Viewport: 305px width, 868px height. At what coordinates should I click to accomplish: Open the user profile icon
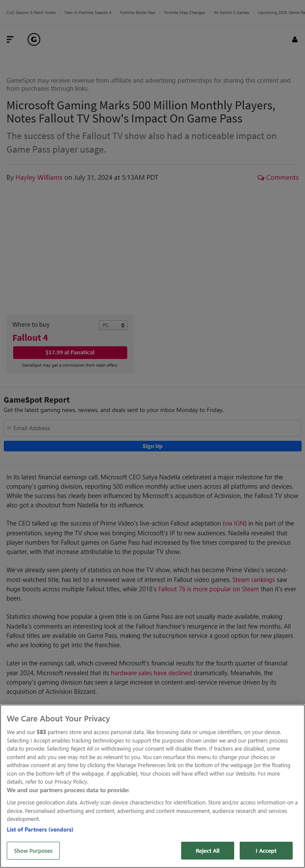click(x=294, y=39)
